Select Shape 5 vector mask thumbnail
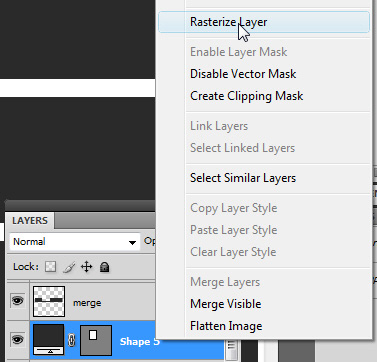 [x=96, y=340]
